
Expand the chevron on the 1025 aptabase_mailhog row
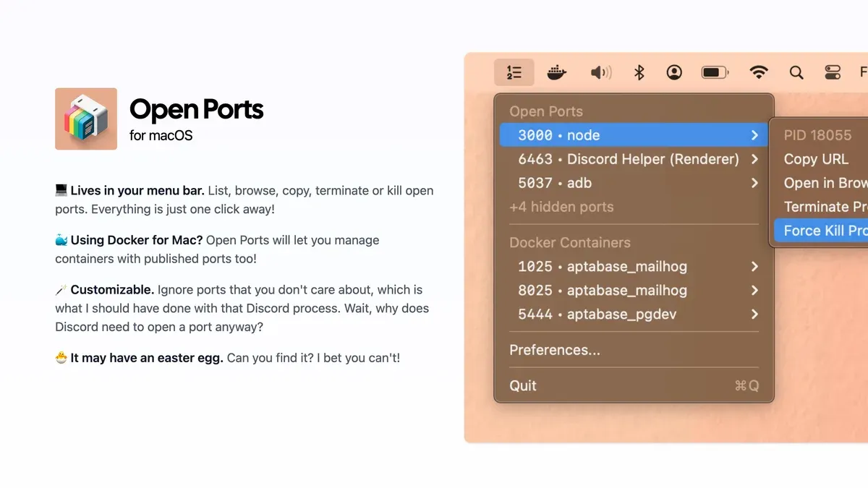pyautogui.click(x=754, y=266)
